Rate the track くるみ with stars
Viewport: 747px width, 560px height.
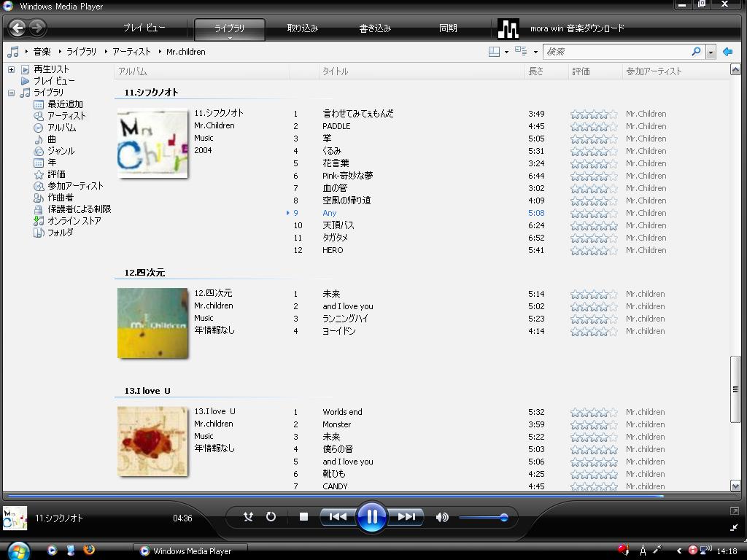pos(594,151)
